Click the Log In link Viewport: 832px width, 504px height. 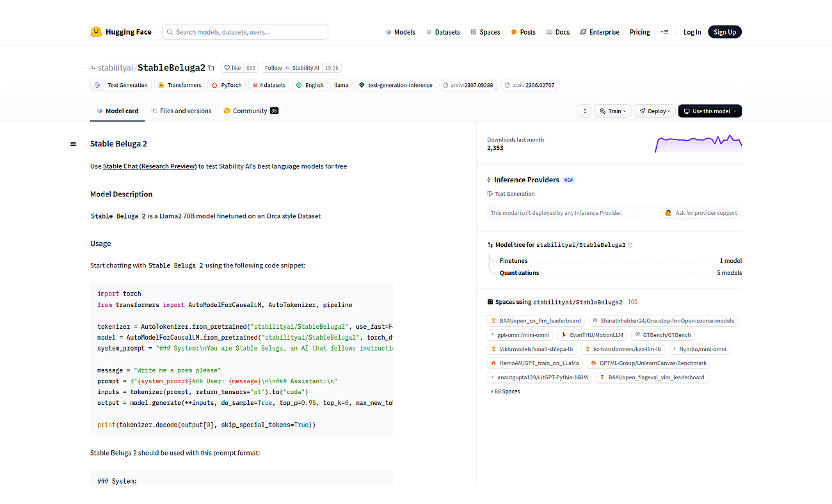(692, 32)
